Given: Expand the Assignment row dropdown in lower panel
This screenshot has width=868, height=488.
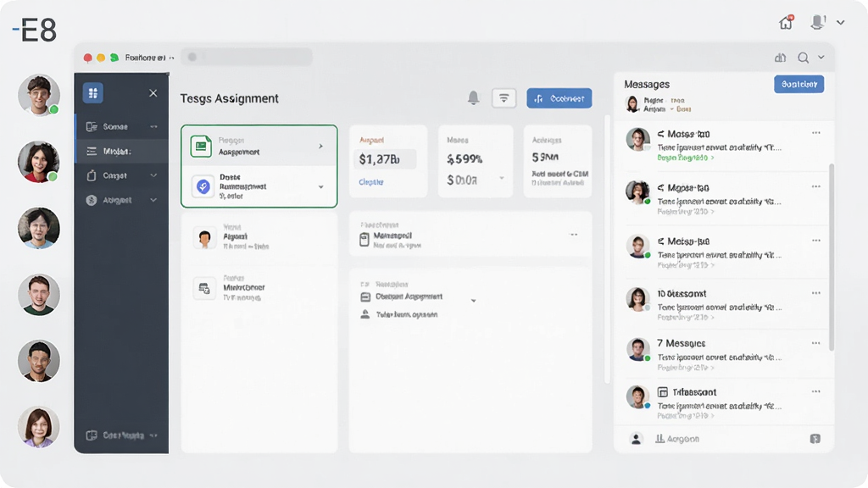Looking at the screenshot, I should coord(473,301).
